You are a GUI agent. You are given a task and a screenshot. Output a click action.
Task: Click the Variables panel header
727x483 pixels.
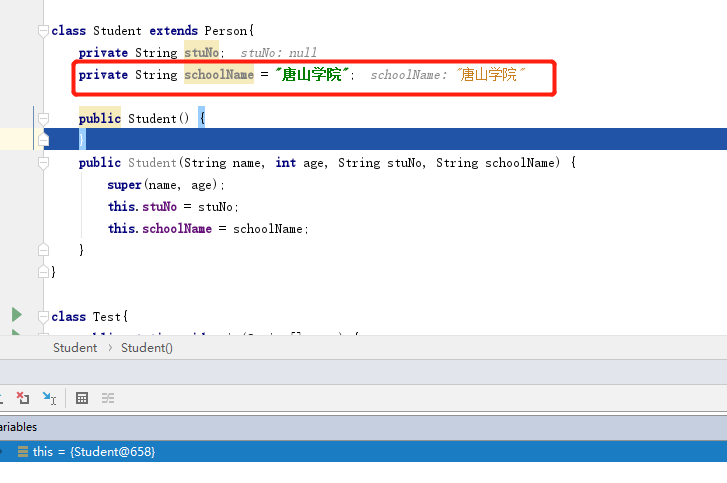[x=364, y=427]
